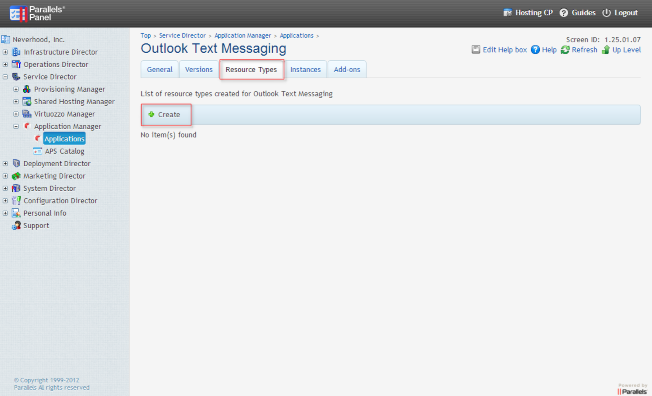The height and width of the screenshot is (396, 652).
Task: Click the Virtuozzo Manager icon
Action: coord(27,114)
